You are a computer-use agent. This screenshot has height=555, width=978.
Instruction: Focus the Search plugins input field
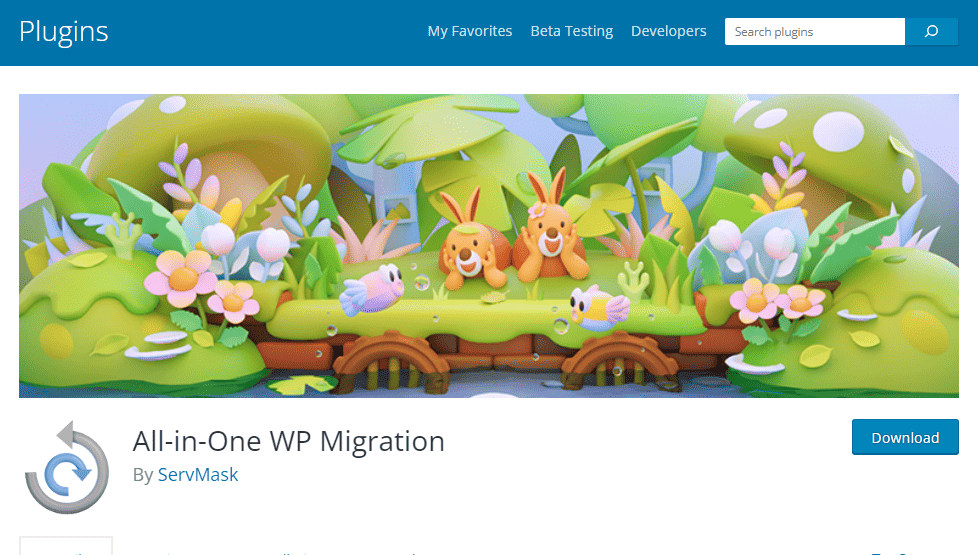(814, 32)
